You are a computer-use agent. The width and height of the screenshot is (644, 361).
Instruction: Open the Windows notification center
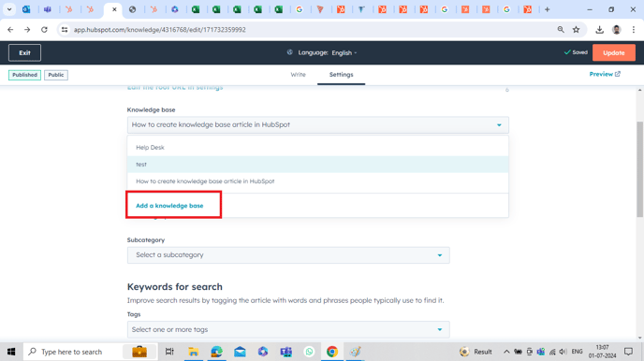[628, 352]
